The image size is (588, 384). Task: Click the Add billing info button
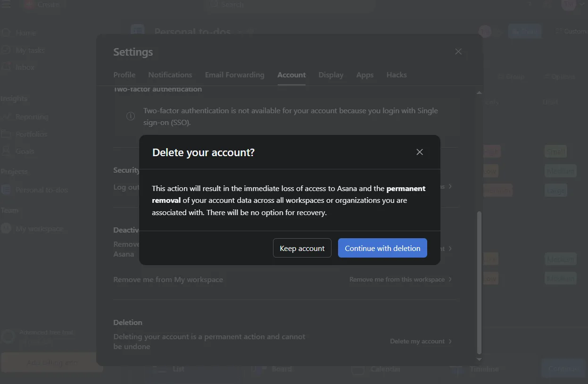pos(52,362)
